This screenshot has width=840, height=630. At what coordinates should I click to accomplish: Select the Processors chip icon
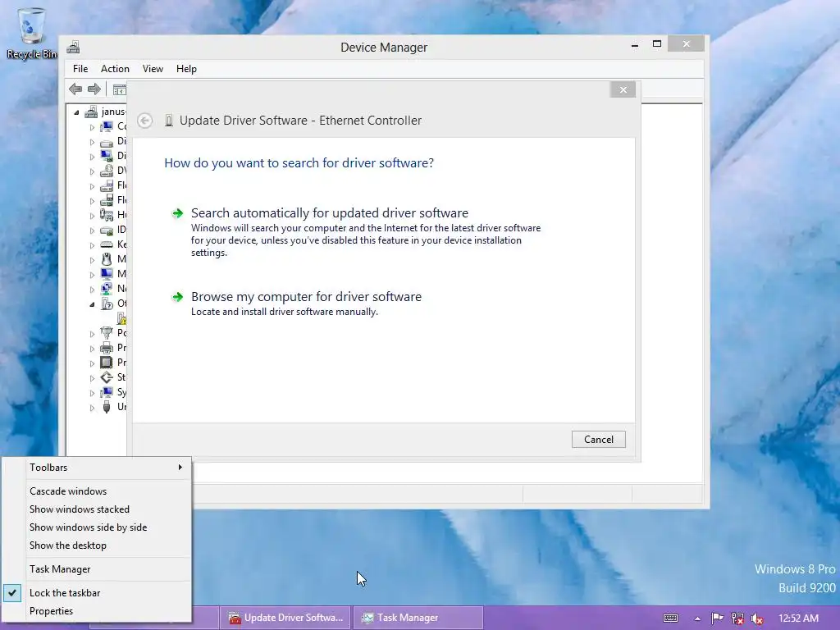coord(107,363)
